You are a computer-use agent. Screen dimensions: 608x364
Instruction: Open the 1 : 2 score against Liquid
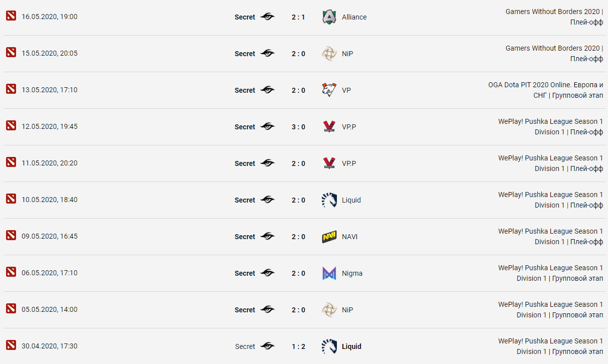(298, 346)
